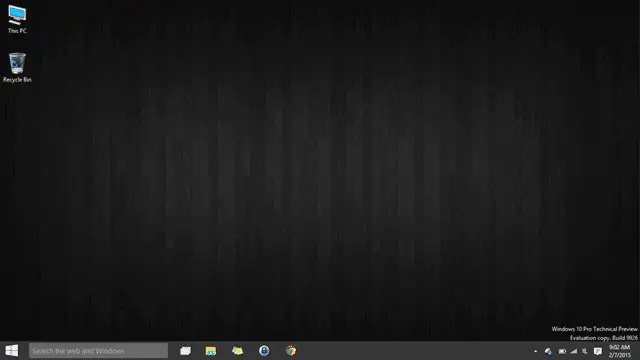Open the pinned app with yellow-and-white folder icon
Viewport: 640px width, 360px height.
[238, 351]
